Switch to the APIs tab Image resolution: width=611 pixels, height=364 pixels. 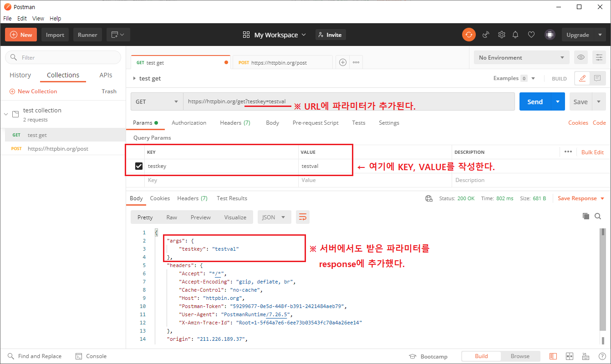tap(106, 75)
